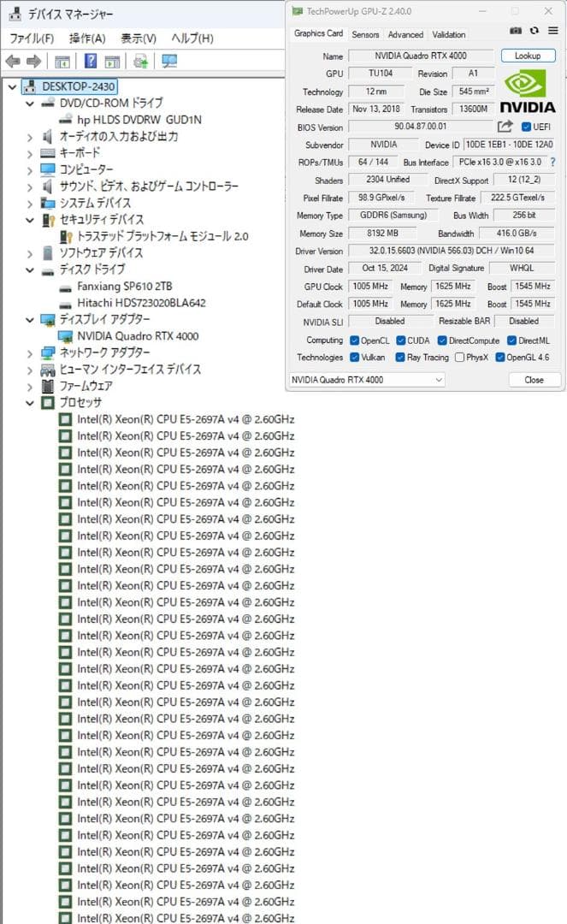Screen dimensions: 567x924
Task: Toggle the OpenCL checkbox
Action: pyautogui.click(x=354, y=341)
